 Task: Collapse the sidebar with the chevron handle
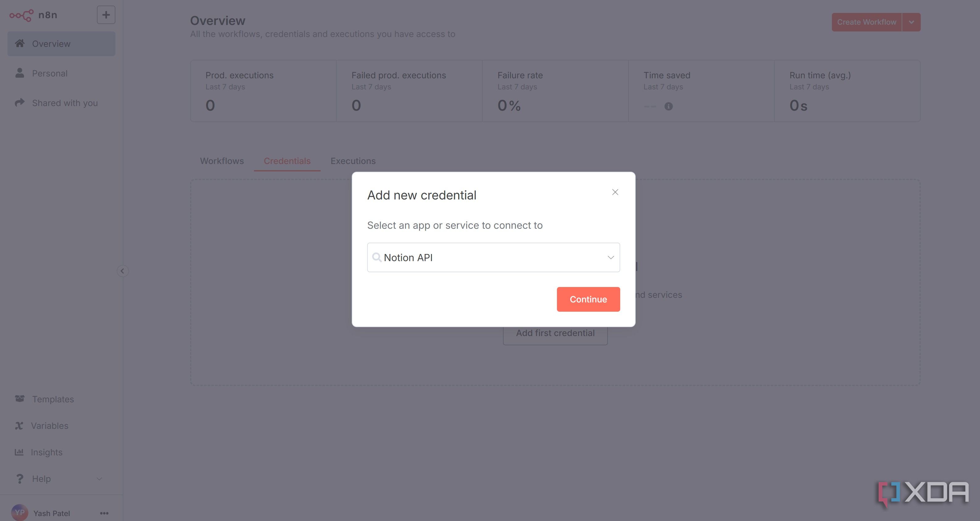[x=122, y=271]
